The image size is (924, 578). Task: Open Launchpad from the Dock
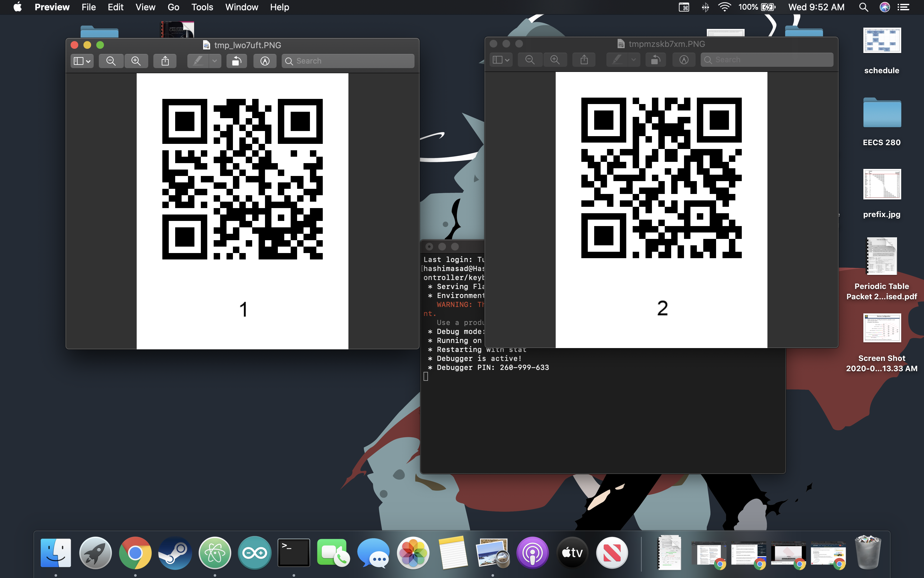click(x=96, y=553)
